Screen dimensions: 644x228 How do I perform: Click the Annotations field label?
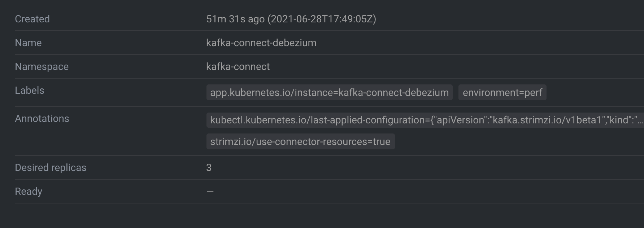42,119
